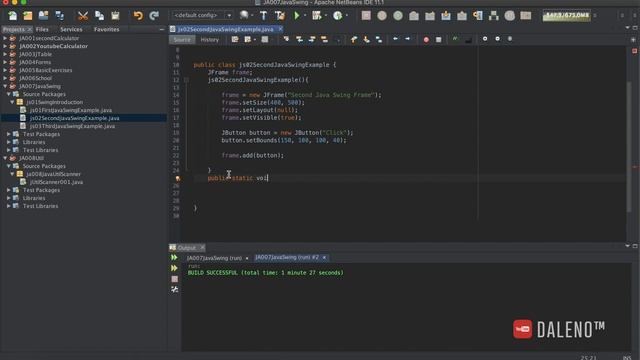Open JA007JavaSwing (run) output tab
The image size is (640, 360).
click(x=214, y=258)
